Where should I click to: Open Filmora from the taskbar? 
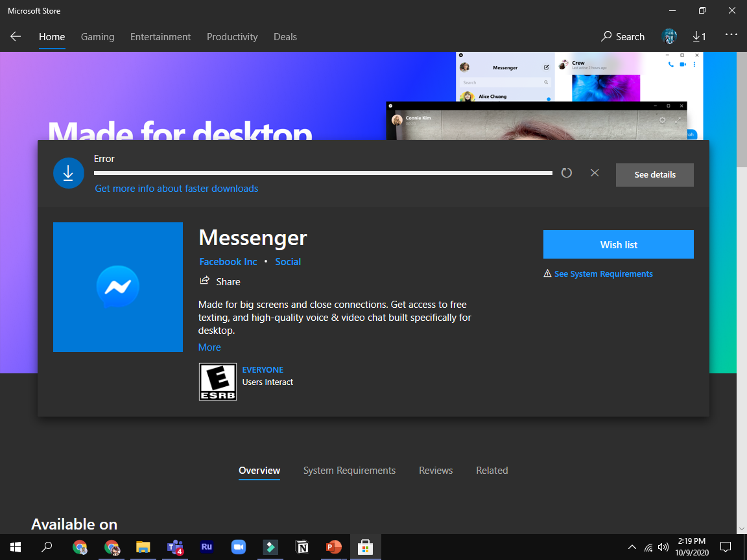pos(270,547)
